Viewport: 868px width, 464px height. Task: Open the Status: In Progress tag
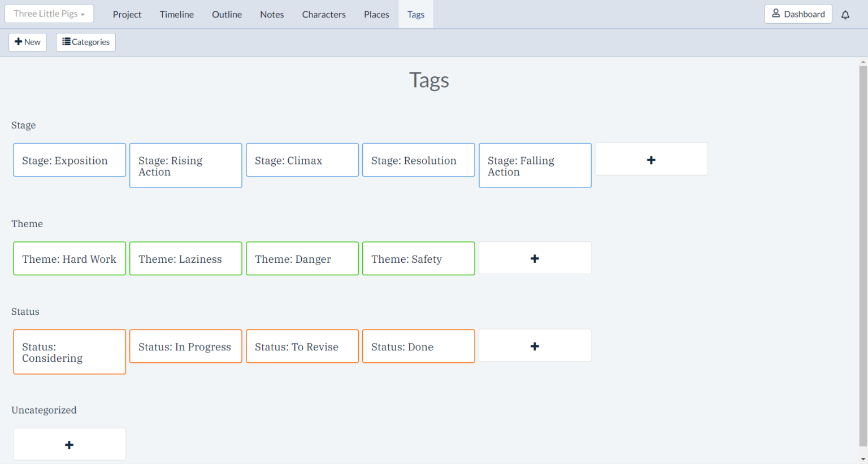point(186,346)
